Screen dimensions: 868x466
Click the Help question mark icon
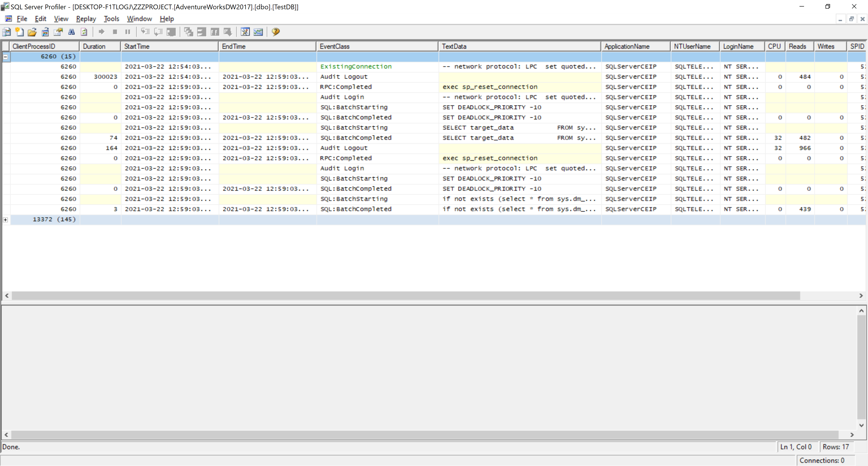(276, 32)
